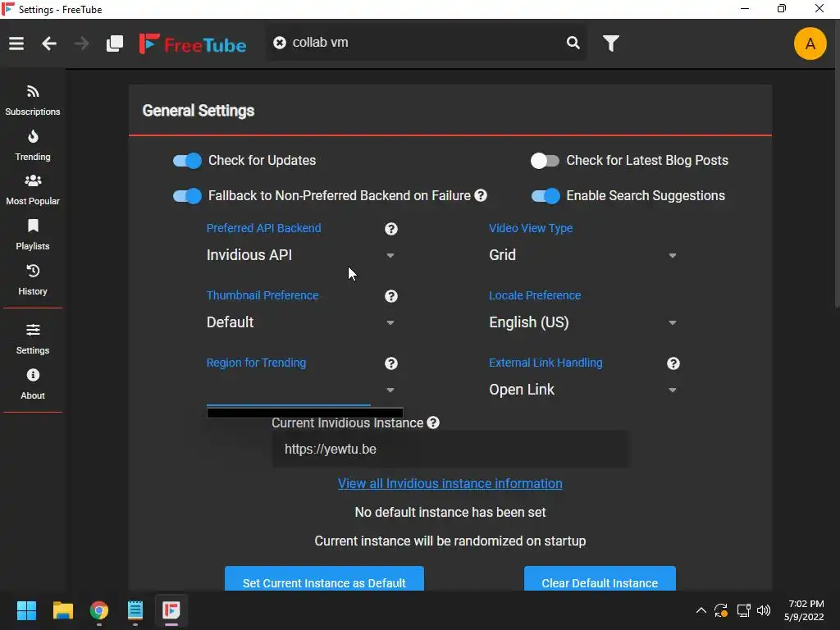The width and height of the screenshot is (840, 630).
Task: Clear the search text with the X icon
Action: pyautogui.click(x=280, y=43)
